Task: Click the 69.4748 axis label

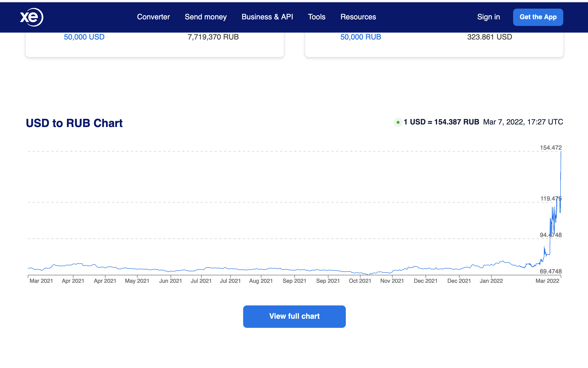Action: [x=551, y=271]
